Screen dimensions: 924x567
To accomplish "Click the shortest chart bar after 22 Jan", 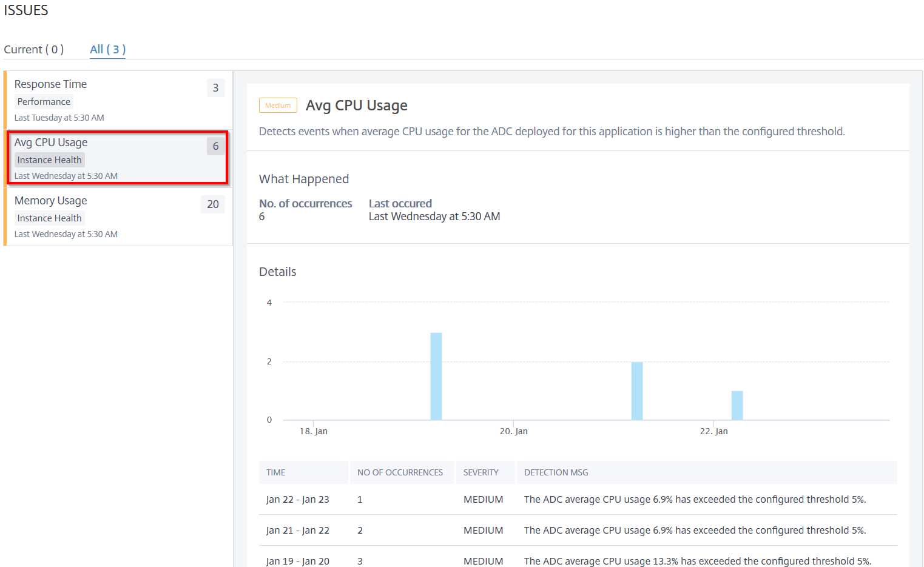I will tap(737, 405).
